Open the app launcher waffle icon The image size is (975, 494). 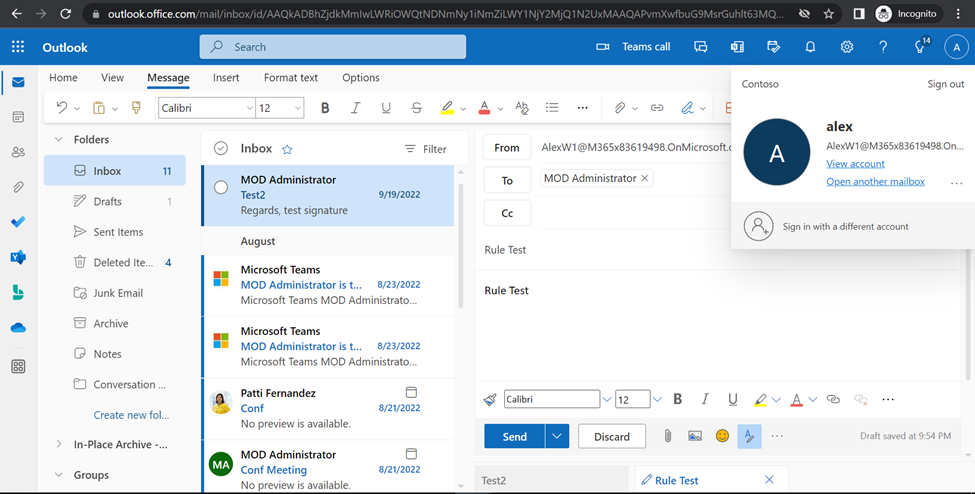click(18, 47)
